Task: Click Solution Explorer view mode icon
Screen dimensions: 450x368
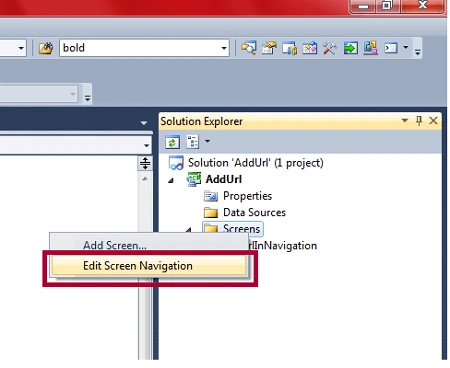Action: click(193, 142)
